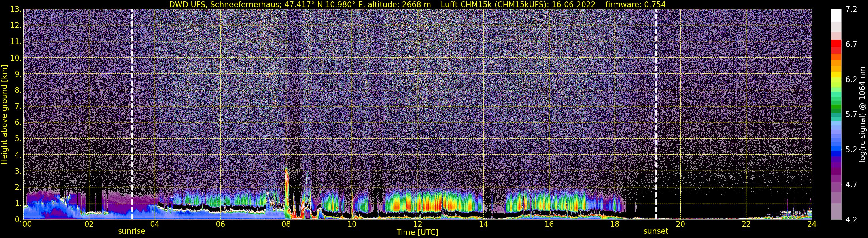Click the '13.' height axis tick label
The height and width of the screenshot is (238, 868).
point(16,10)
